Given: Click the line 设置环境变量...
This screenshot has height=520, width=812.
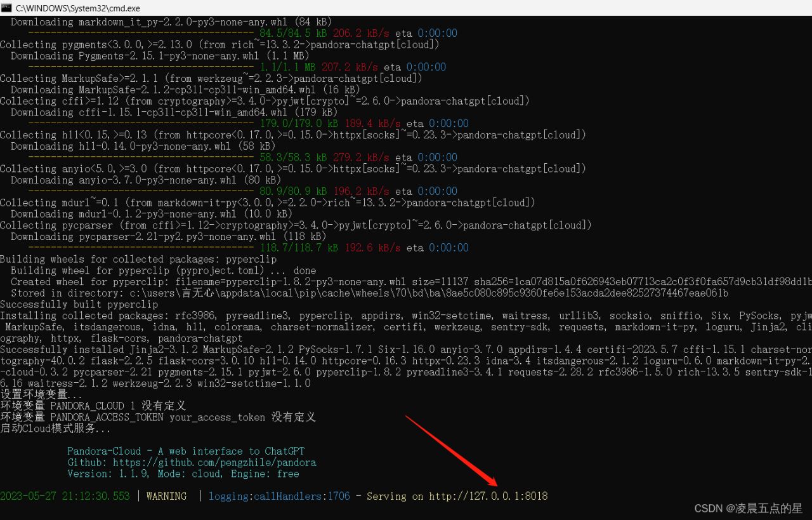Looking at the screenshot, I should tap(42, 394).
